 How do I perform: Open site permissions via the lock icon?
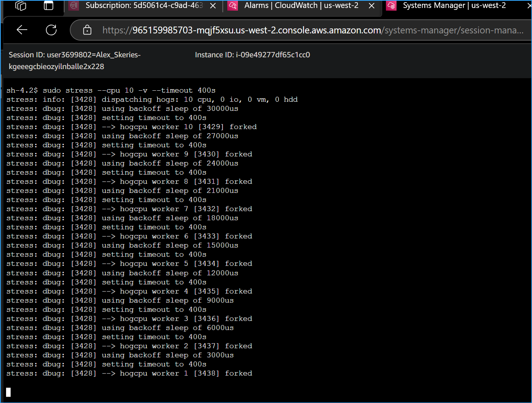pyautogui.click(x=87, y=30)
